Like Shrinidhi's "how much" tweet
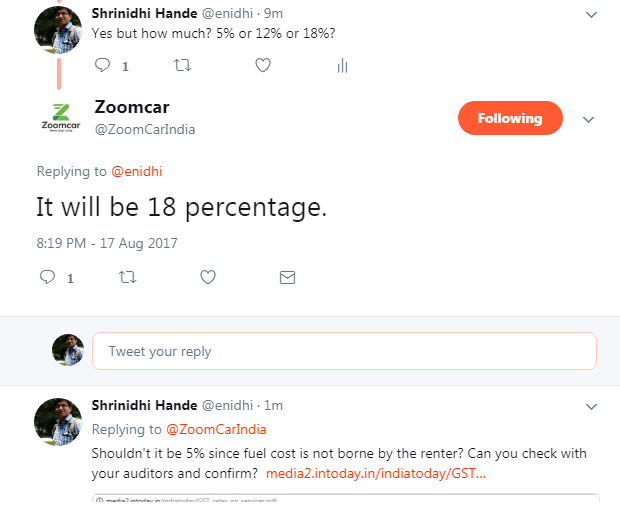 pyautogui.click(x=262, y=66)
